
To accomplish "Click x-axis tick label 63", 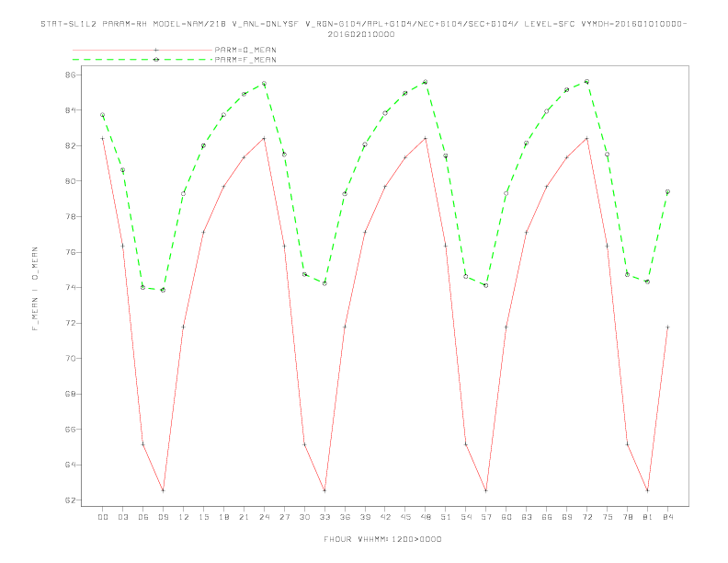I will coord(527,517).
